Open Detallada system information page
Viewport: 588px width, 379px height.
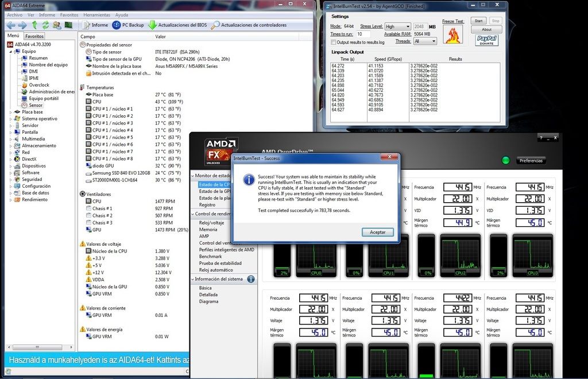pyautogui.click(x=208, y=295)
